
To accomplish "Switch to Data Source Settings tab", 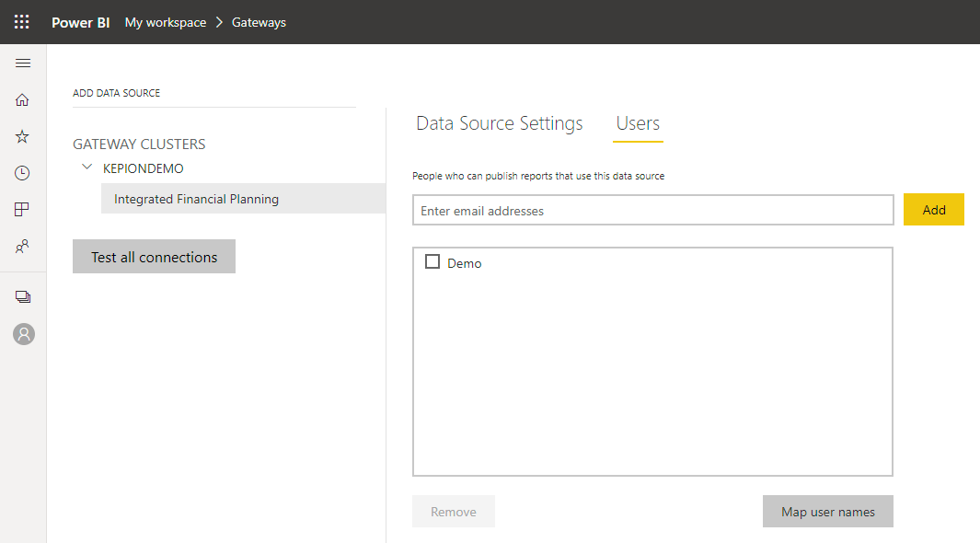I will pos(500,123).
